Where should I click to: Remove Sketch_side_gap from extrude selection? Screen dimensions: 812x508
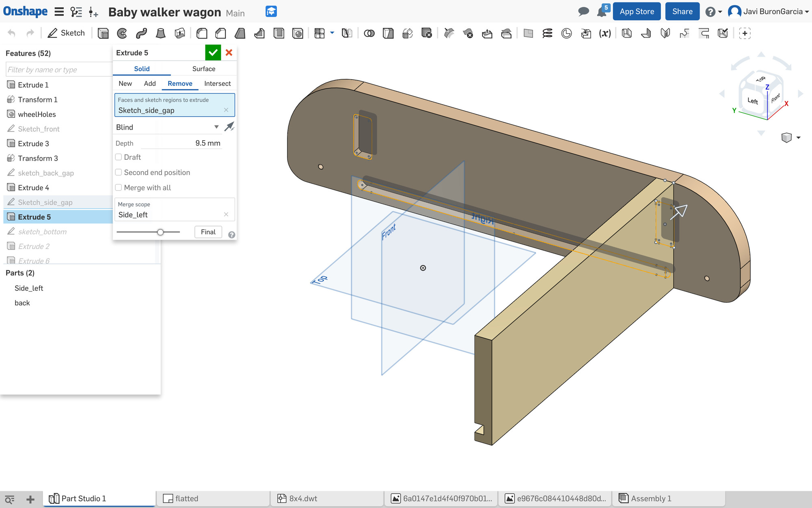point(226,110)
